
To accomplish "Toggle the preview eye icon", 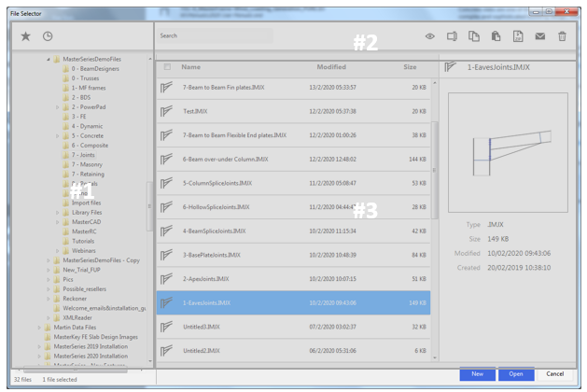I will click(430, 36).
